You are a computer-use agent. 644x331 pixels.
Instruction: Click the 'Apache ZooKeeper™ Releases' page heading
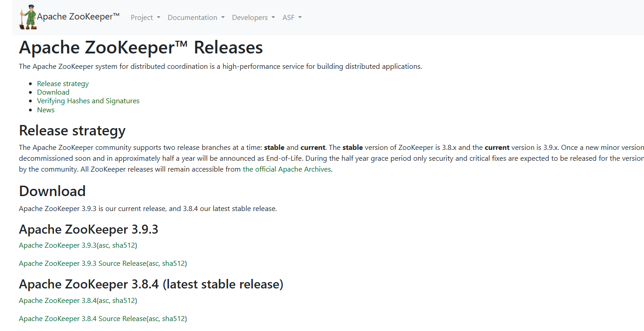point(141,48)
